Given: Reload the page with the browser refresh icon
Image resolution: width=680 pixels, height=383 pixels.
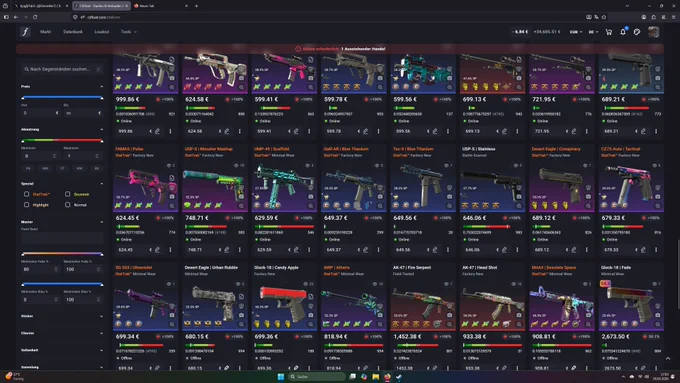Looking at the screenshot, I should 35,17.
